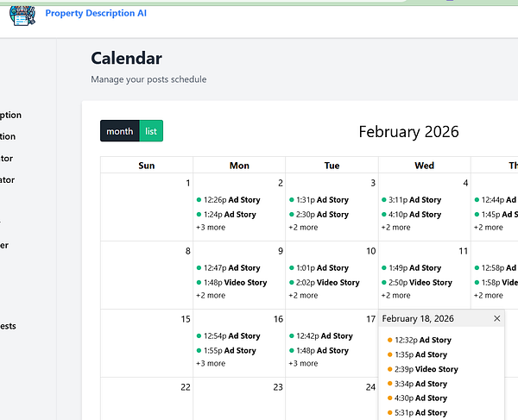Open the sidebar item ending in "ests"
518x420 pixels.
click(x=8, y=326)
